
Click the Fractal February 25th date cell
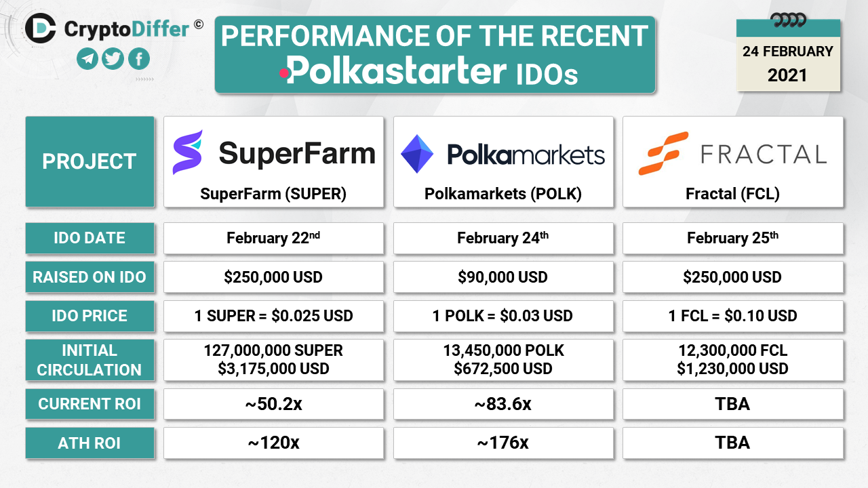coord(732,238)
